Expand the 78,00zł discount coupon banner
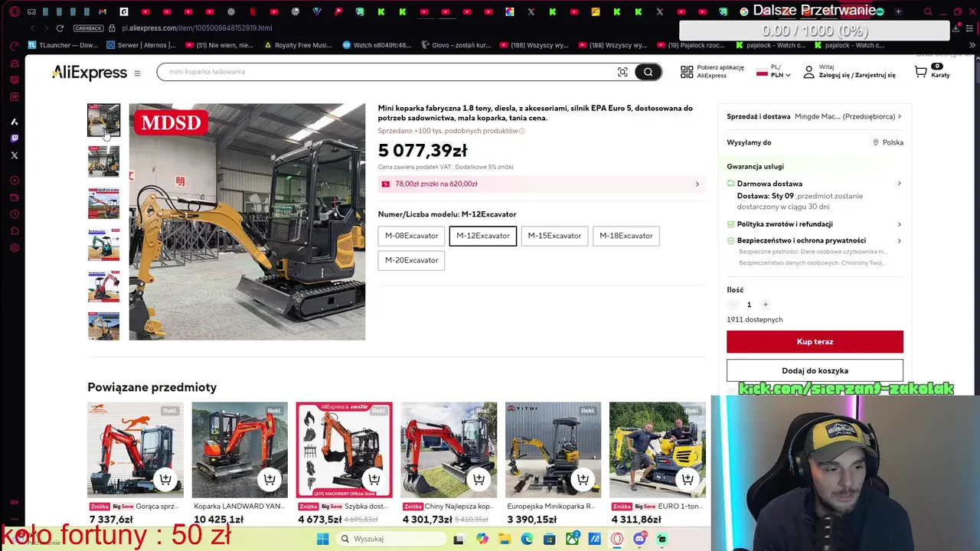This screenshot has width=980, height=551. (x=541, y=184)
